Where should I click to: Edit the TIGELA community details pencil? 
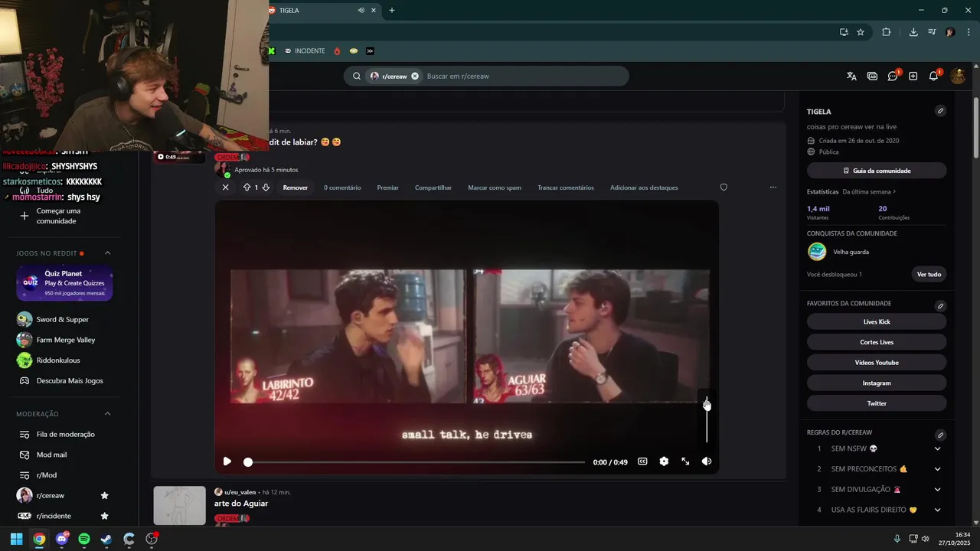(x=940, y=111)
